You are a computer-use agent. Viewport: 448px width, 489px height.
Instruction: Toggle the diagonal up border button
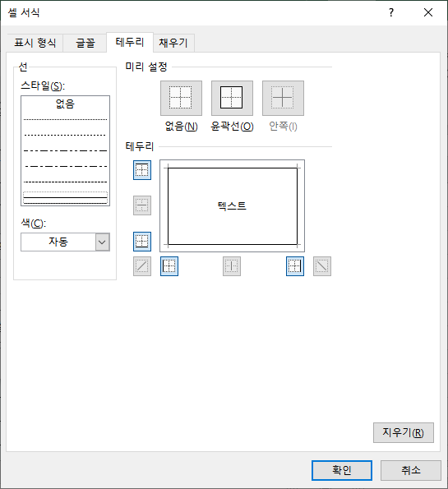(x=142, y=266)
